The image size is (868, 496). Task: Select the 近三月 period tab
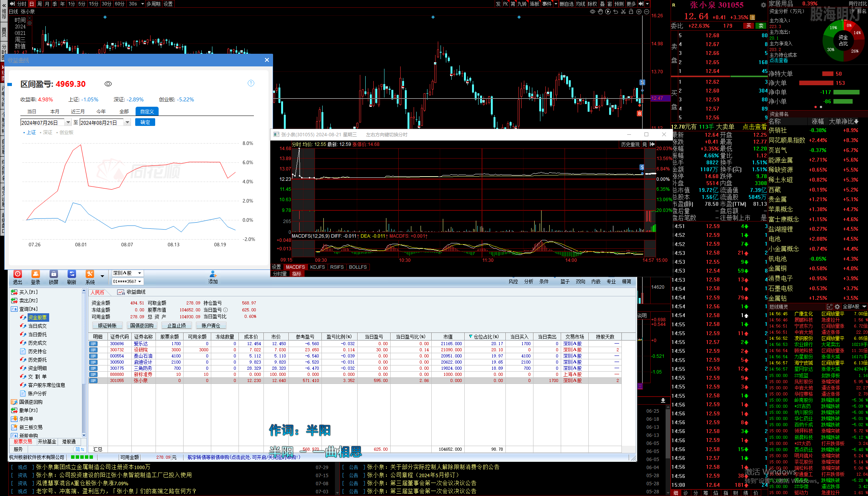point(78,111)
